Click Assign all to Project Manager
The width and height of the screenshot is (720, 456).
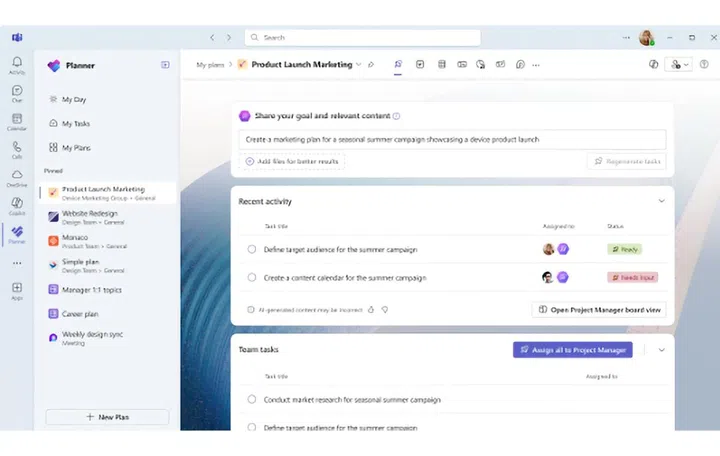(x=573, y=350)
